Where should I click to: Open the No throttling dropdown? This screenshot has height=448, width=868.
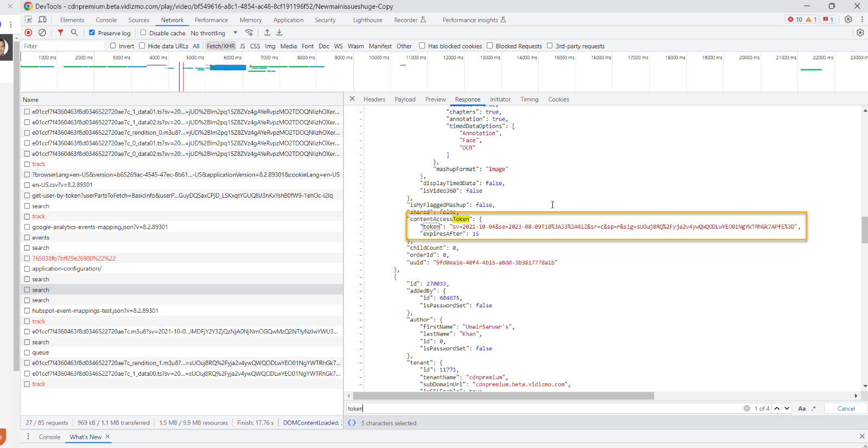pyautogui.click(x=214, y=33)
